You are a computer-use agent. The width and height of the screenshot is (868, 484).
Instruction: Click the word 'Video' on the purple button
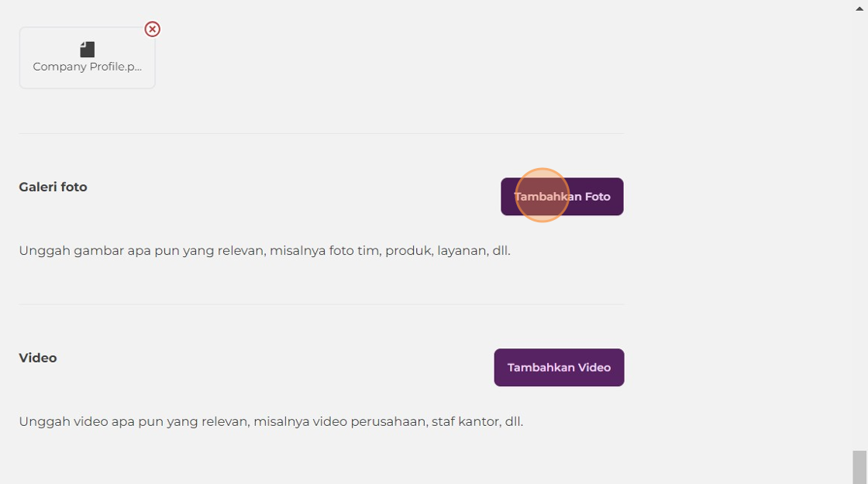coord(594,367)
